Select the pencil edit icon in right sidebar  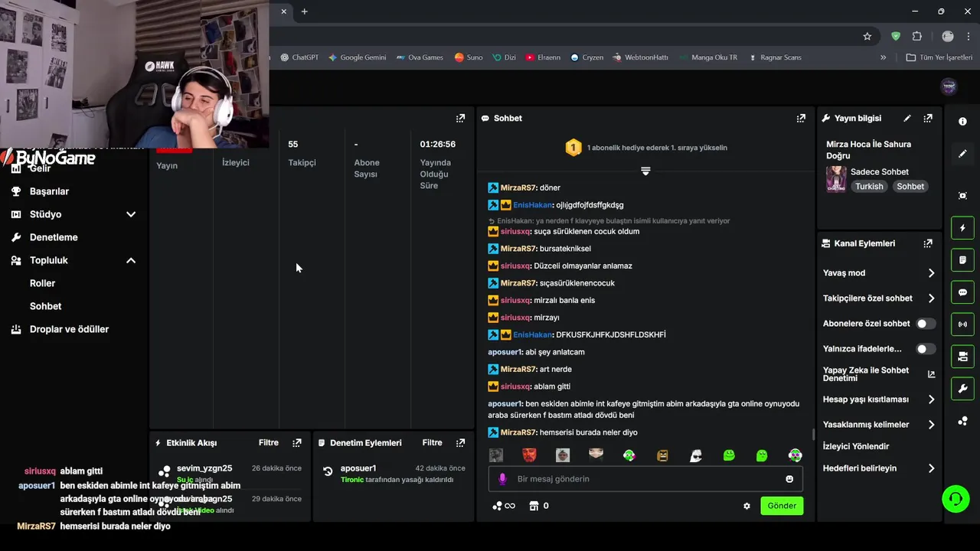click(x=962, y=154)
